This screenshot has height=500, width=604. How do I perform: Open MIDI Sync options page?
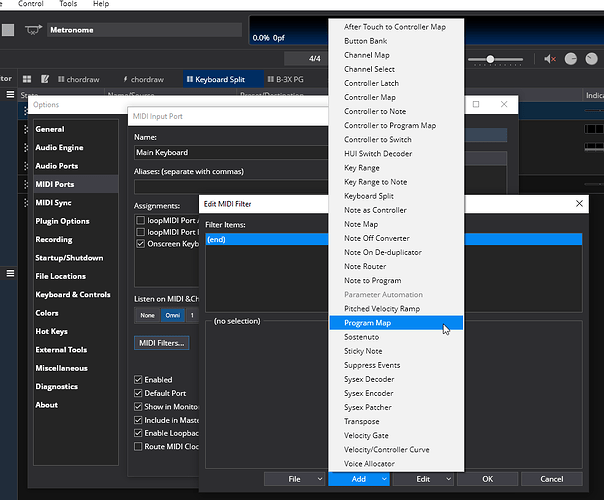click(76, 203)
